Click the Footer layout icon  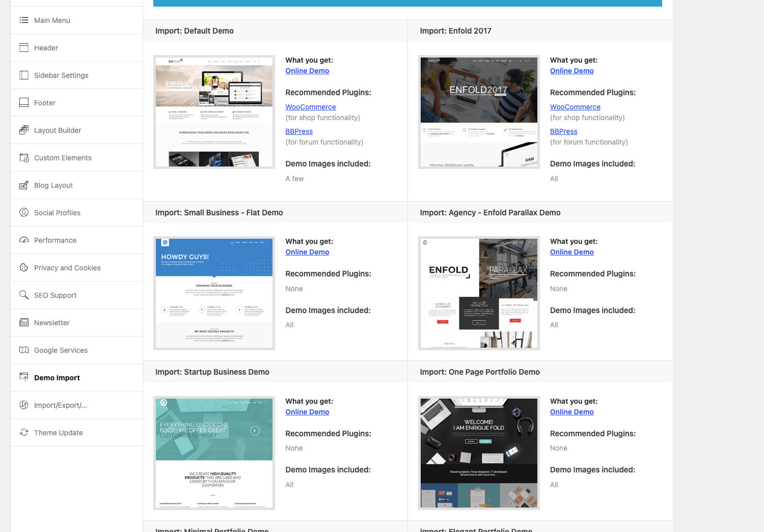[24, 103]
